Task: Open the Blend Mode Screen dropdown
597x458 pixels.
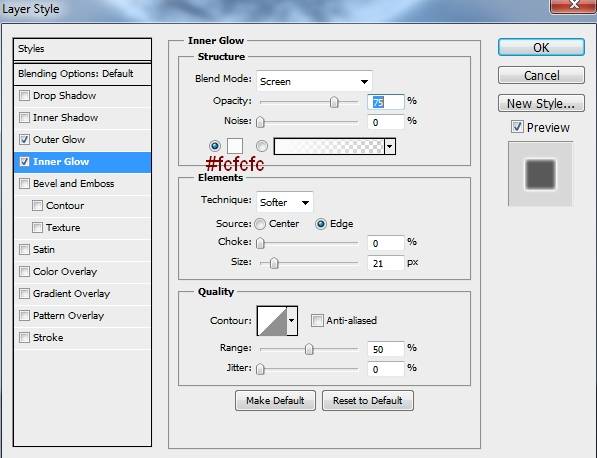Action: coord(314,81)
